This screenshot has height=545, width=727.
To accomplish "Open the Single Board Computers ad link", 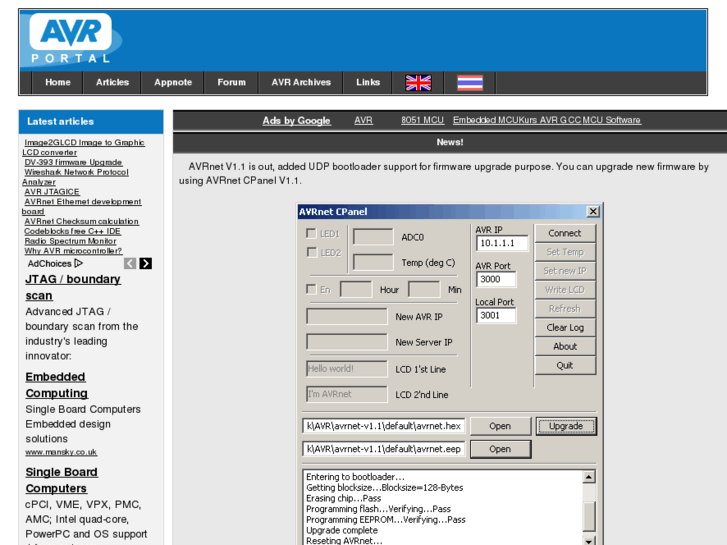I will [x=62, y=480].
